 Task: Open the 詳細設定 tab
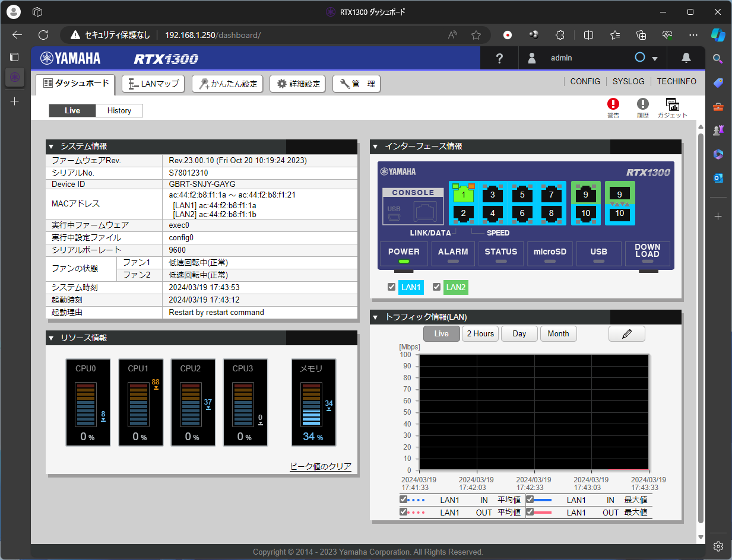[x=298, y=84]
